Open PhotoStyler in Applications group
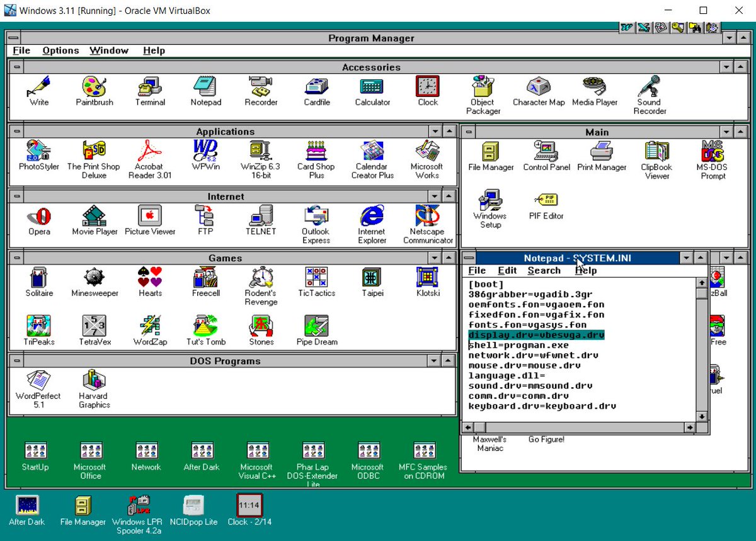This screenshot has width=756, height=541. 39,156
